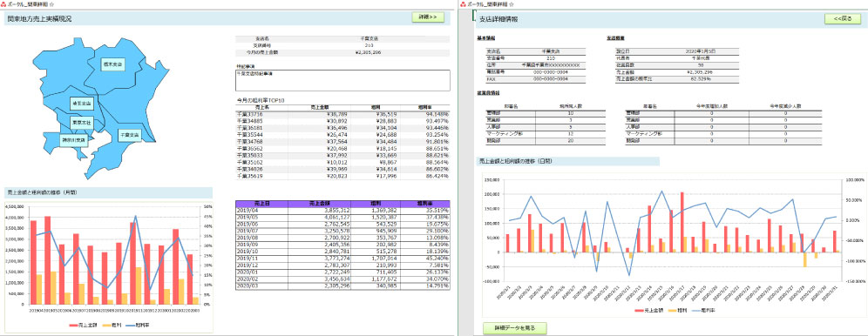Click the red app logo above 支店詳細情報
The image size is (868, 336).
tap(462, 3)
